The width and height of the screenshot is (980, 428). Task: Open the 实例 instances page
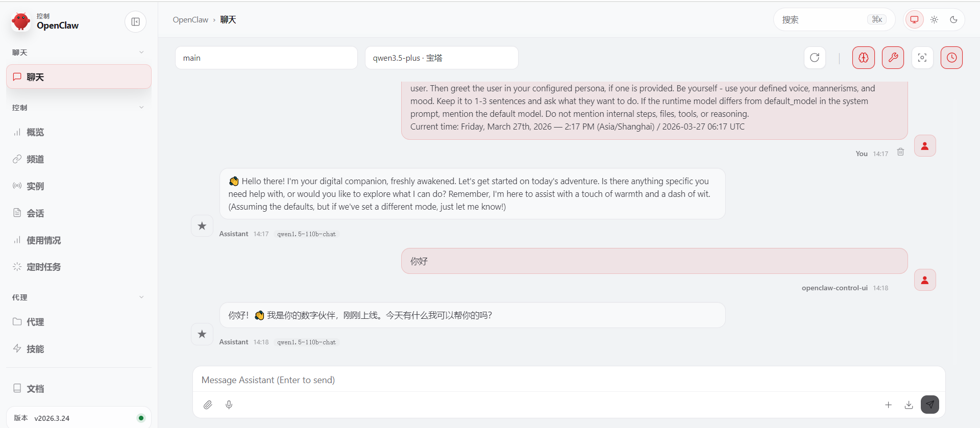point(79,187)
